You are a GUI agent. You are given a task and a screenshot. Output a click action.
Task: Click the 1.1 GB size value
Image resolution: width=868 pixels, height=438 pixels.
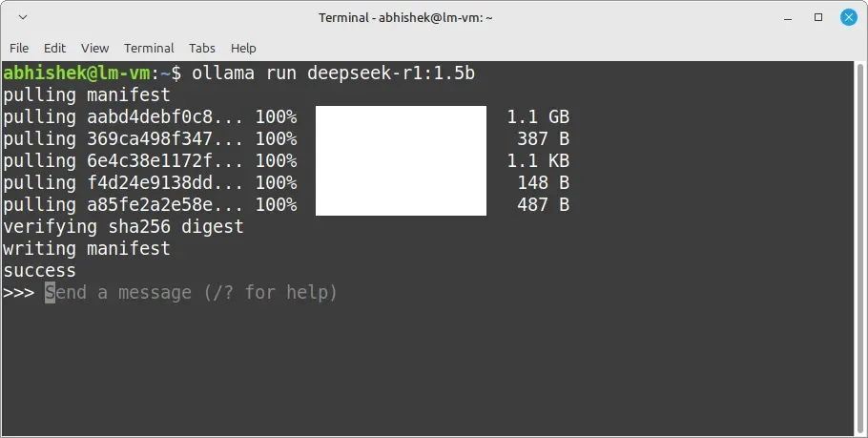(538, 116)
